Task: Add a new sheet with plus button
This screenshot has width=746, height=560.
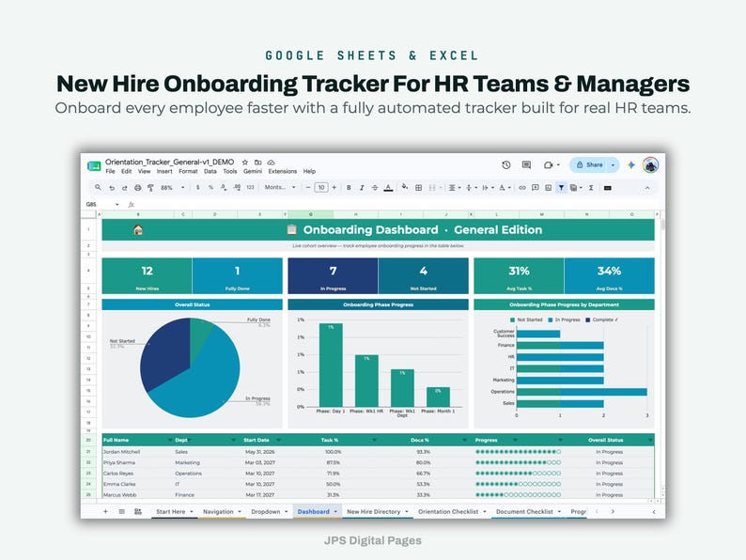Action: (x=105, y=512)
